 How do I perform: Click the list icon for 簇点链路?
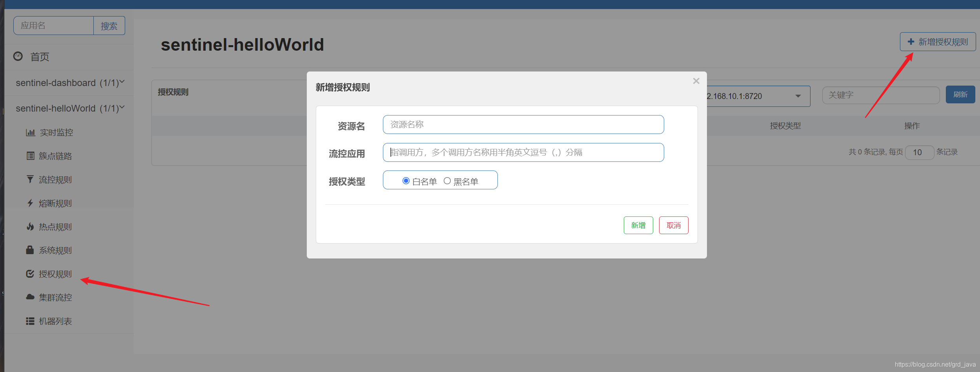(30, 156)
